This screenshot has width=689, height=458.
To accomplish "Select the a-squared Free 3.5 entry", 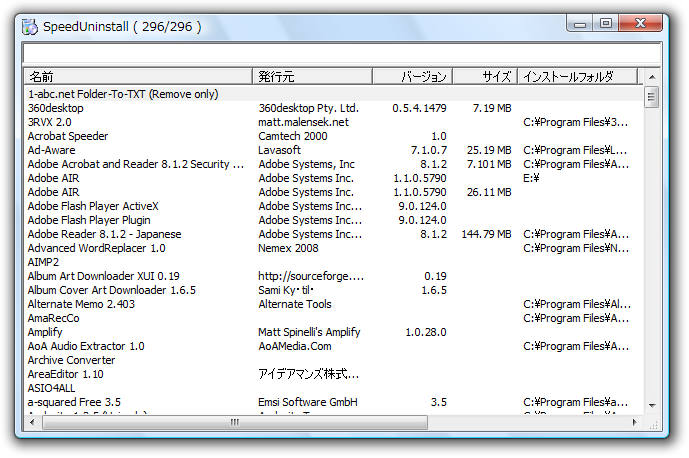I will click(74, 403).
